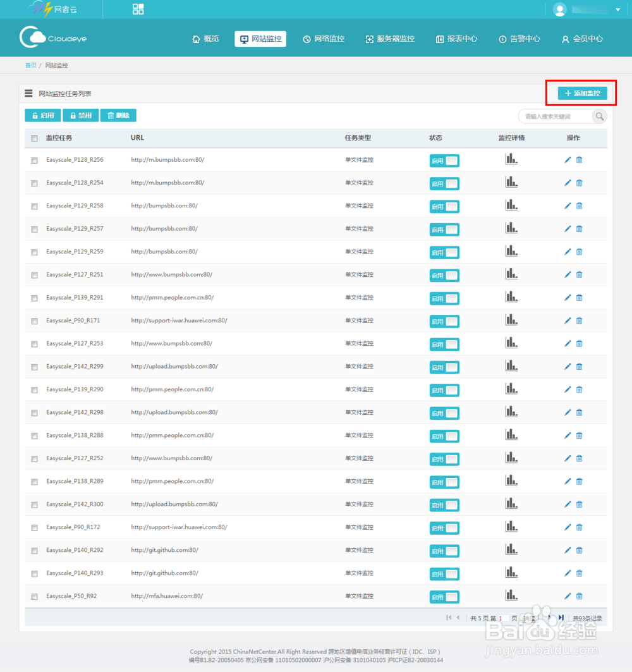Click the Cloudeye logo
The height and width of the screenshot is (672, 632).
[53, 37]
